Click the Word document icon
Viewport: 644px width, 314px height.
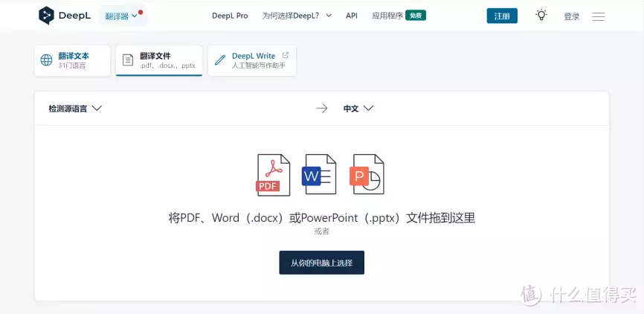pos(319,174)
